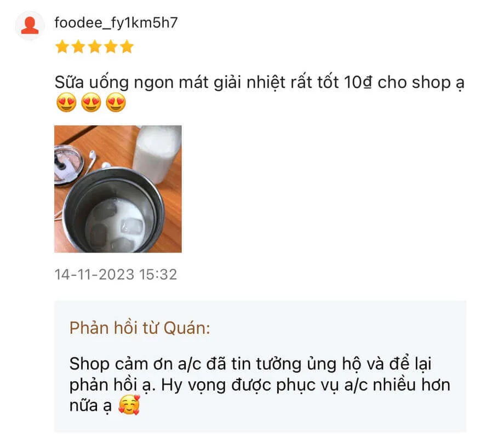The width and height of the screenshot is (481, 448).
Task: Click the fourth yellow rating star
Action: [111, 47]
